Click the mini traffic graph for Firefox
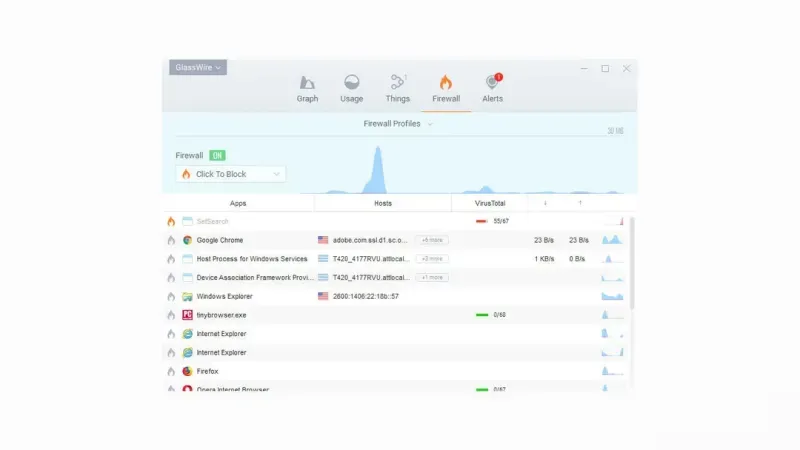Viewport: 800px width, 450px height. coord(612,371)
